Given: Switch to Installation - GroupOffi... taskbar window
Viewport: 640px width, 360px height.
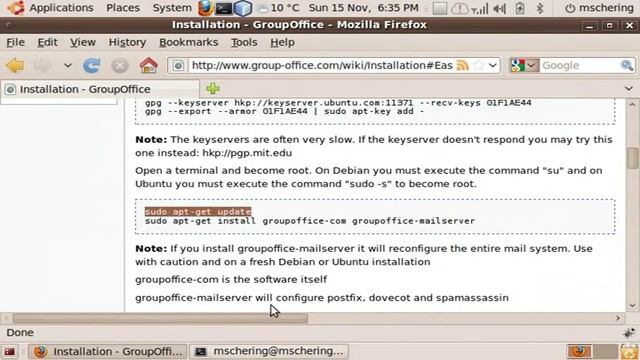Looking at the screenshot, I should click(x=108, y=351).
